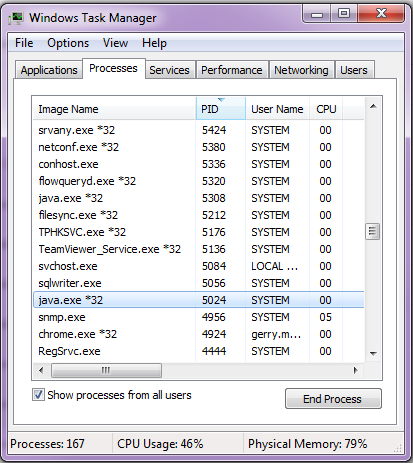Minimize the Task Manager window

click(x=317, y=14)
